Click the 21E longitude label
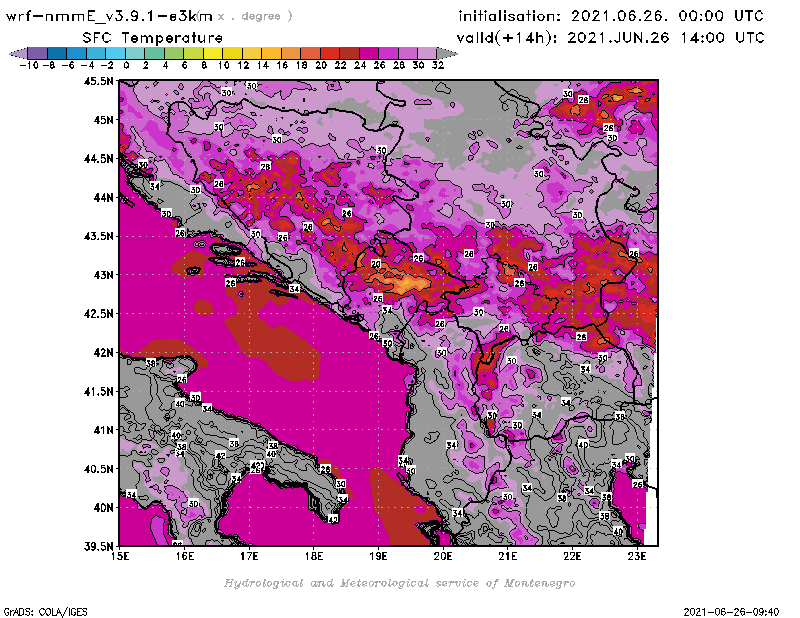The height and width of the screenshot is (618, 800). click(508, 556)
